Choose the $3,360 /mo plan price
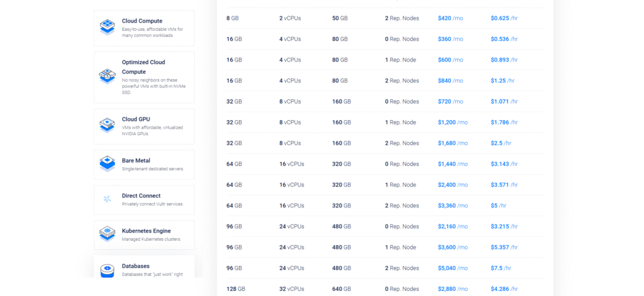Image resolution: width=644 pixels, height=296 pixels. pos(453,206)
